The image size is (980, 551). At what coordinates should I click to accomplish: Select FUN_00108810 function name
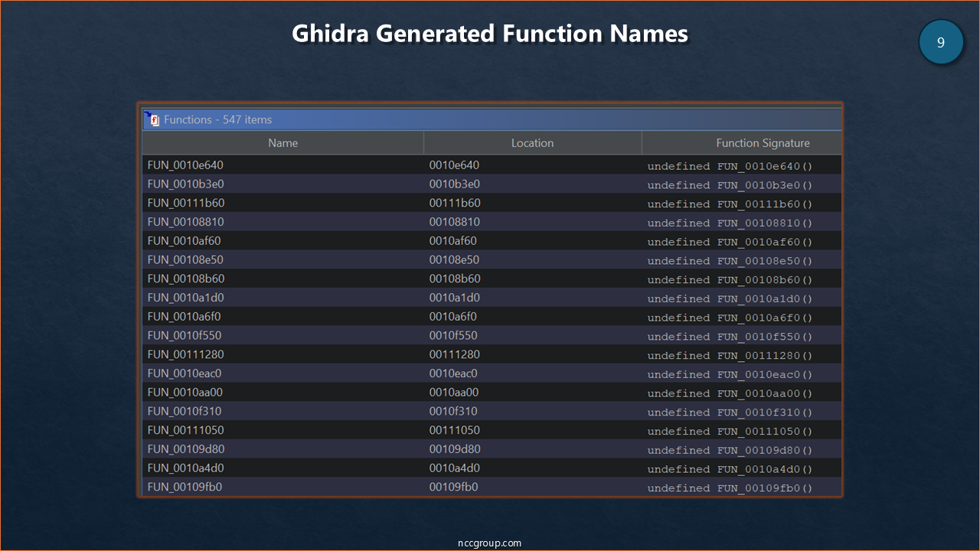click(185, 222)
